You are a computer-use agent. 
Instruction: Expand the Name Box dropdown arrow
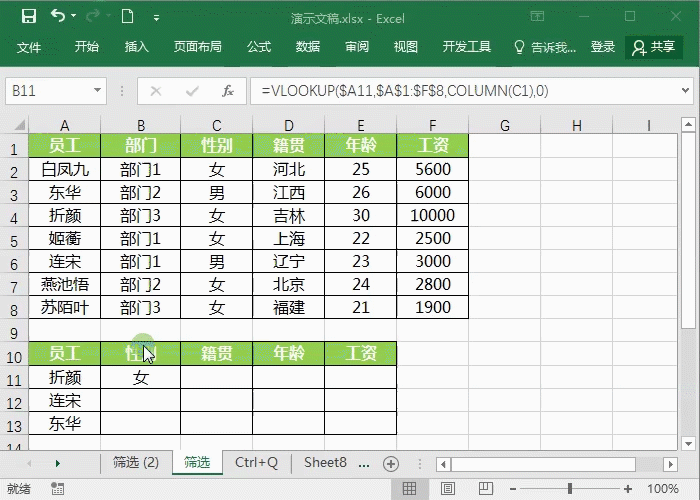point(97,91)
